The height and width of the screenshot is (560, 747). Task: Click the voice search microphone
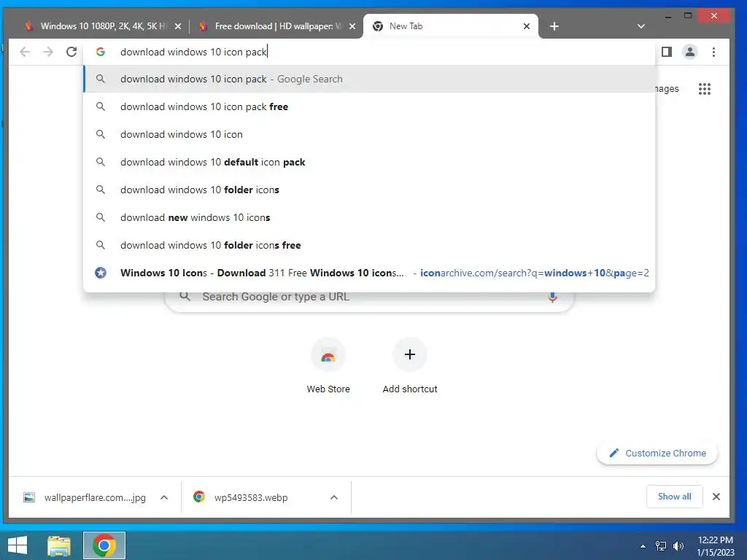tap(552, 297)
